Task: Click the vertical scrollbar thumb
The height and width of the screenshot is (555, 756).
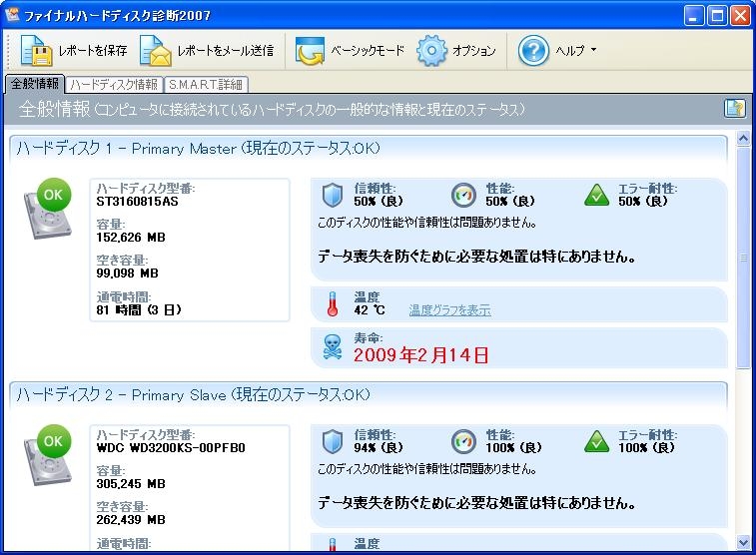Action: click(x=743, y=258)
